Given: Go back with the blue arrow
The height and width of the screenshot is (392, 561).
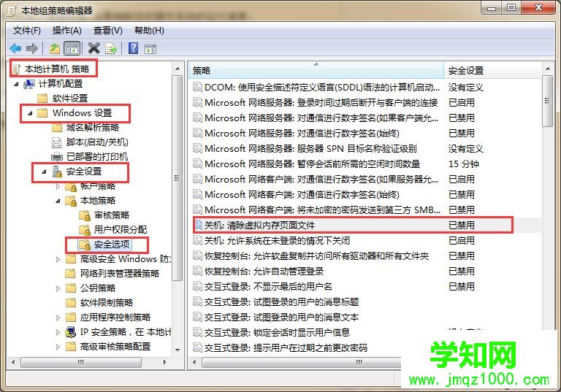Looking at the screenshot, I should [15, 48].
